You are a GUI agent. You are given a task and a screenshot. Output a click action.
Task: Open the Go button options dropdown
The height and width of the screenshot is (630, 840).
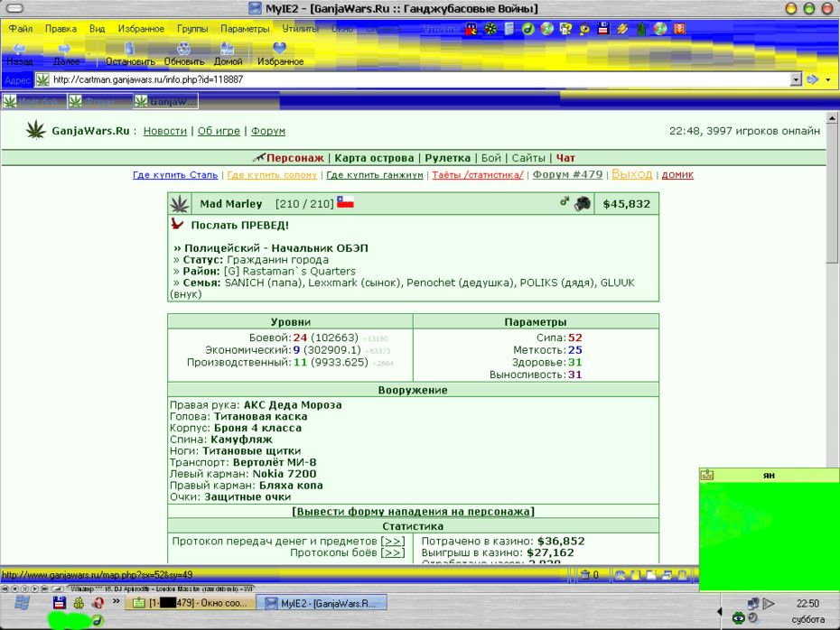828,79
